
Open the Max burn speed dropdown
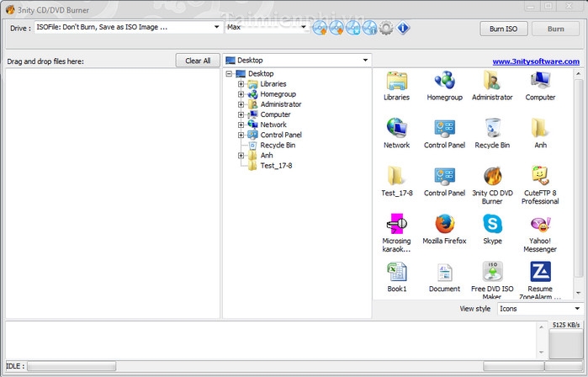pos(267,27)
